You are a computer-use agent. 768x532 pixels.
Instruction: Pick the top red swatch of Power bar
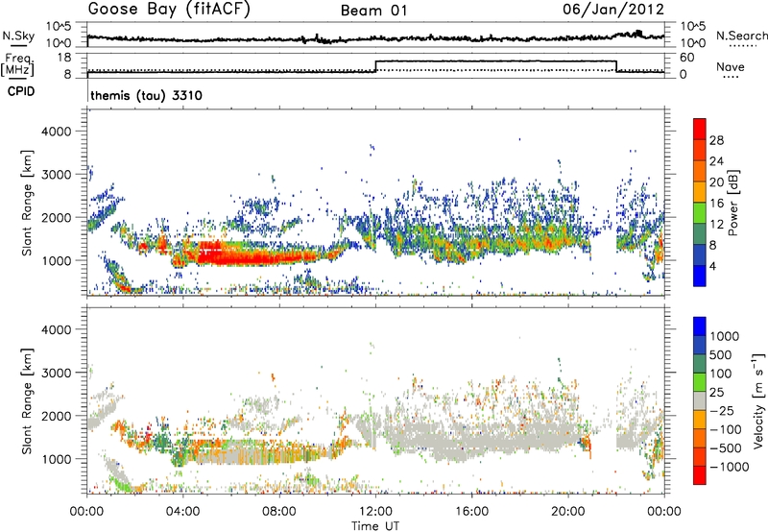[700, 129]
